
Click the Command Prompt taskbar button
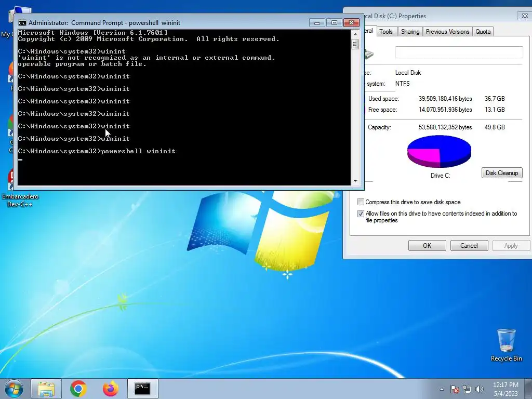click(142, 389)
